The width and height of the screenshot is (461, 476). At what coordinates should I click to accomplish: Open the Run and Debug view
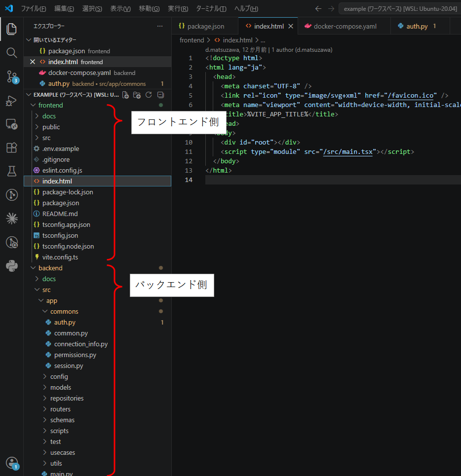pos(11,101)
